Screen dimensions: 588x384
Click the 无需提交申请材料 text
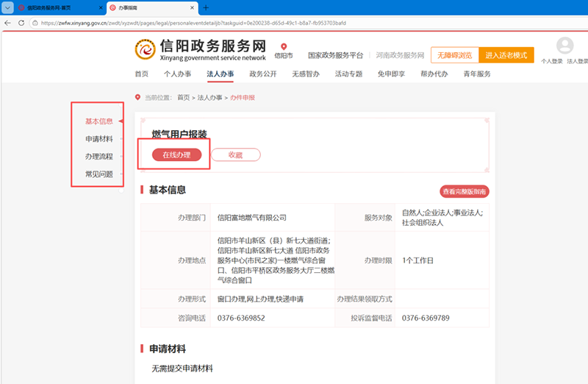(182, 369)
